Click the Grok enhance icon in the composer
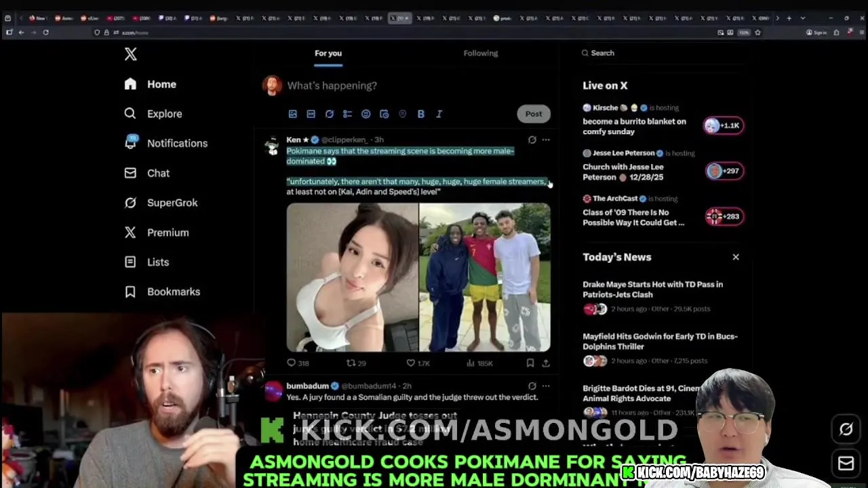The width and height of the screenshot is (868, 488). (x=329, y=114)
